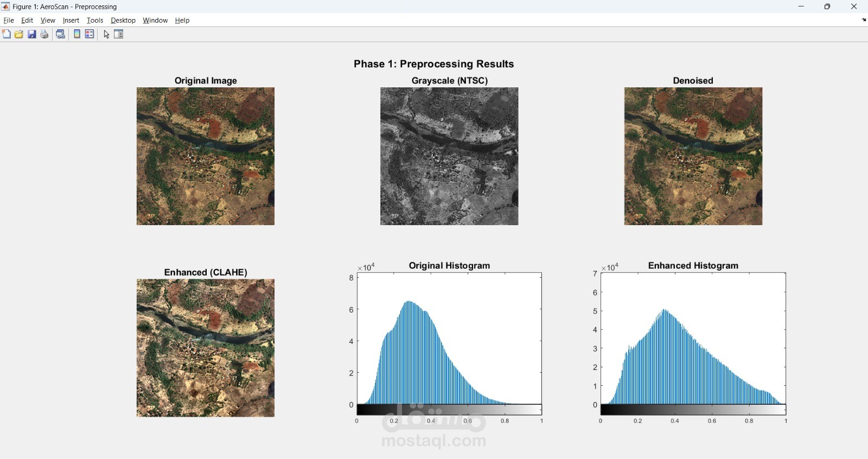Open the Desktop menu
868x459 pixels.
(123, 21)
